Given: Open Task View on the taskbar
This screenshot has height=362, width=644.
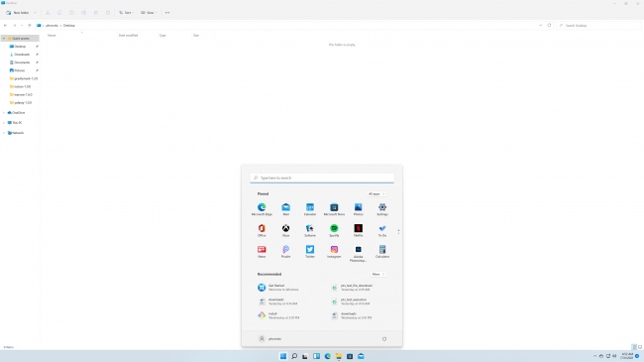Looking at the screenshot, I should (305, 356).
